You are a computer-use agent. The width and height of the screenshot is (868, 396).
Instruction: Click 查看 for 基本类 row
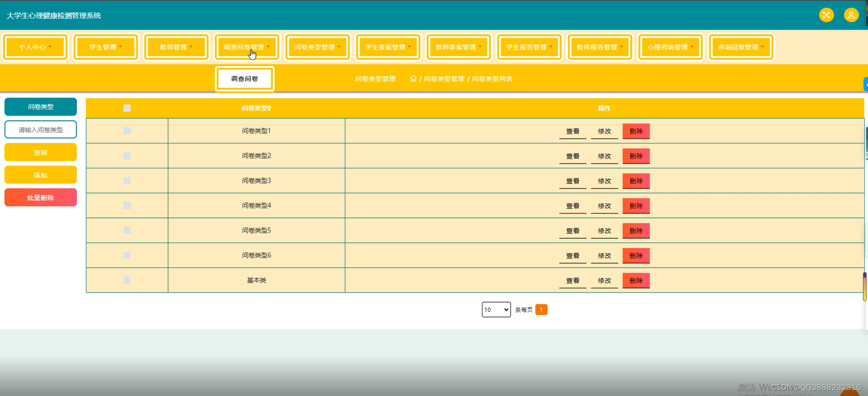[x=573, y=280]
